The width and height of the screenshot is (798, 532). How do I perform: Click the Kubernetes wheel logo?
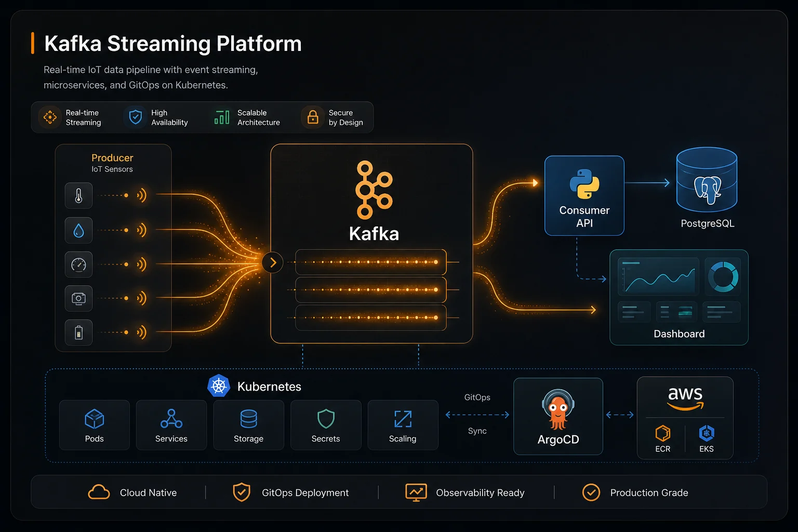(219, 386)
